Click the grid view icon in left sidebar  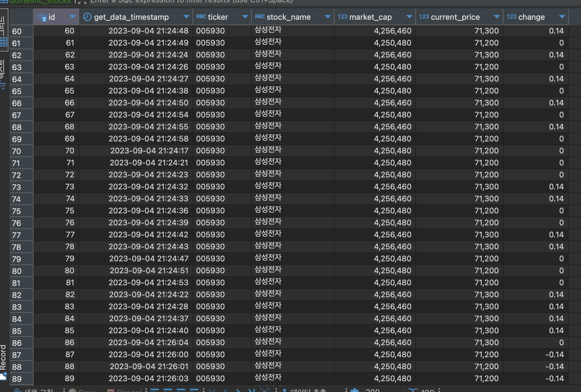click(4, 42)
